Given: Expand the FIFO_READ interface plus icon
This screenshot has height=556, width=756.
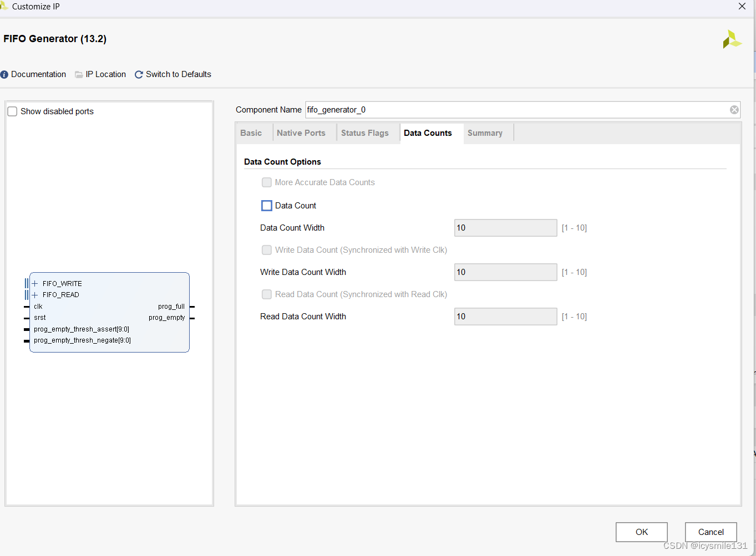Looking at the screenshot, I should click(x=35, y=295).
